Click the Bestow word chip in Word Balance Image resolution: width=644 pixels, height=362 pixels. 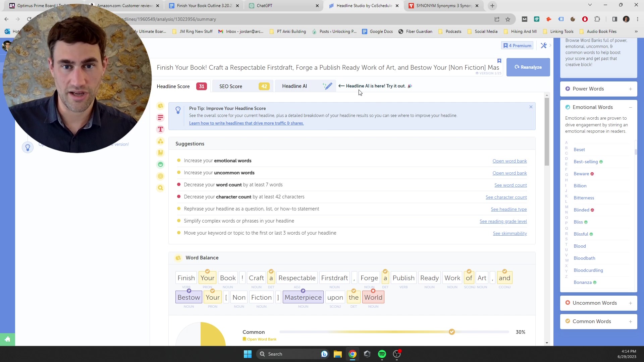click(189, 297)
